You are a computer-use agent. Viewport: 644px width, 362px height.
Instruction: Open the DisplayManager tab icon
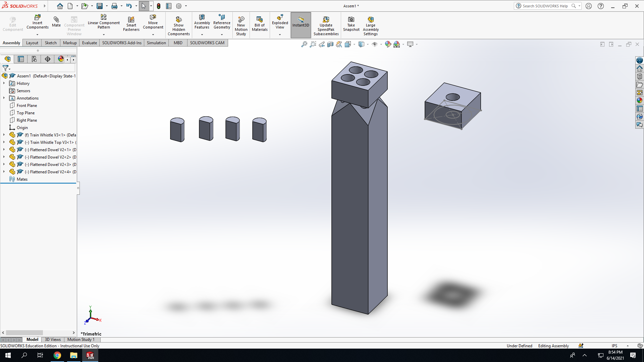(x=61, y=59)
